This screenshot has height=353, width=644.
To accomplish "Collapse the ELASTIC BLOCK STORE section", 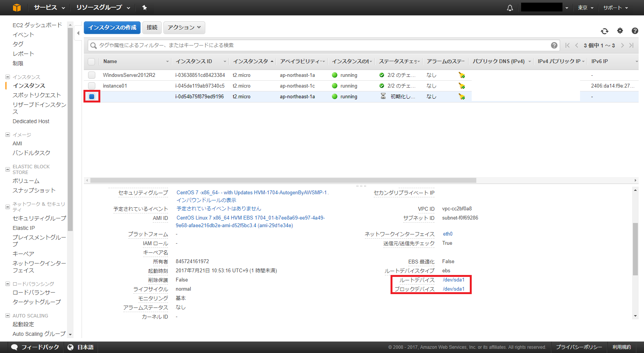I will tap(8, 169).
